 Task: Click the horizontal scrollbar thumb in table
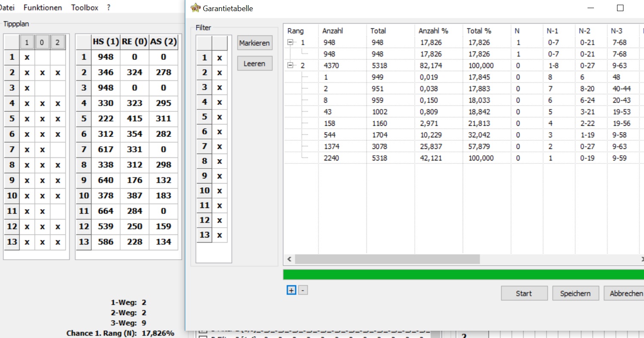[x=387, y=259]
